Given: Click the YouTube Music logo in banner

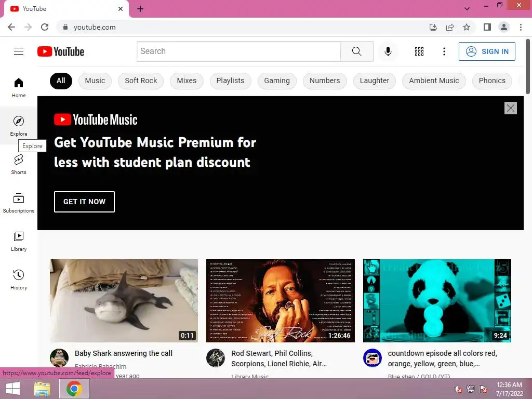Looking at the screenshot, I should pos(96,120).
